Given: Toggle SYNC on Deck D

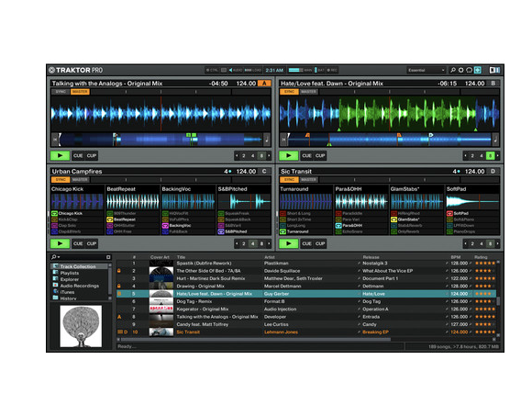Looking at the screenshot, I should tap(289, 180).
